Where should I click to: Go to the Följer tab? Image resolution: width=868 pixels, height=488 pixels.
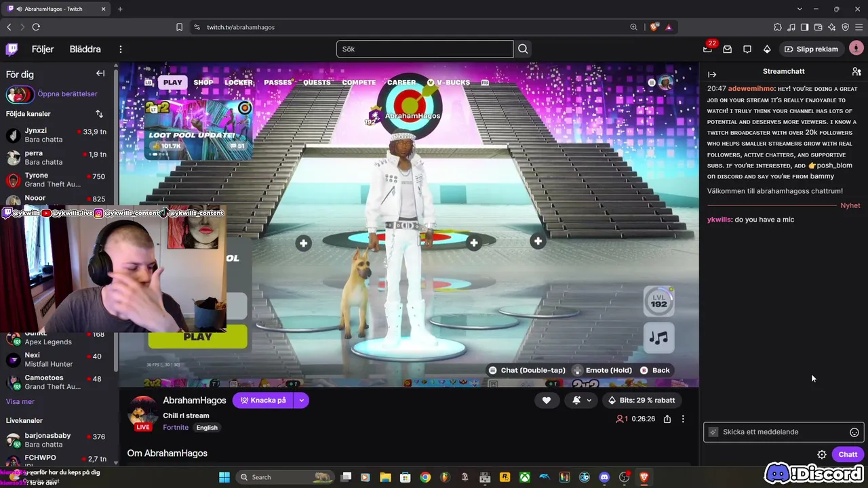(x=43, y=49)
